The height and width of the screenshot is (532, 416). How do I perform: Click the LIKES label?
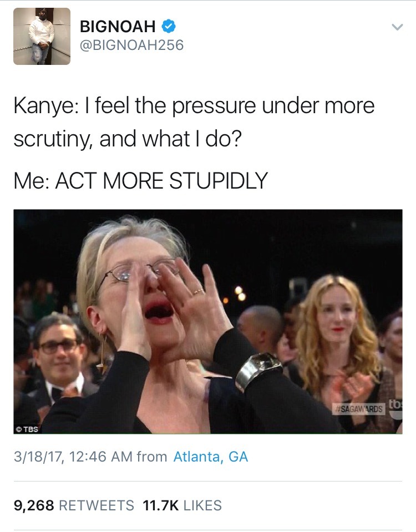coord(202,505)
